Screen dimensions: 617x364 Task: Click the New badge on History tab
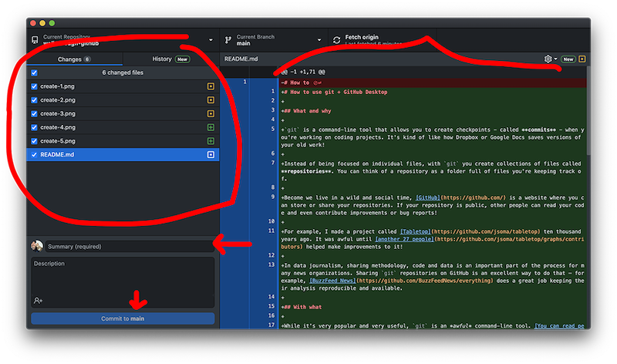coord(182,59)
